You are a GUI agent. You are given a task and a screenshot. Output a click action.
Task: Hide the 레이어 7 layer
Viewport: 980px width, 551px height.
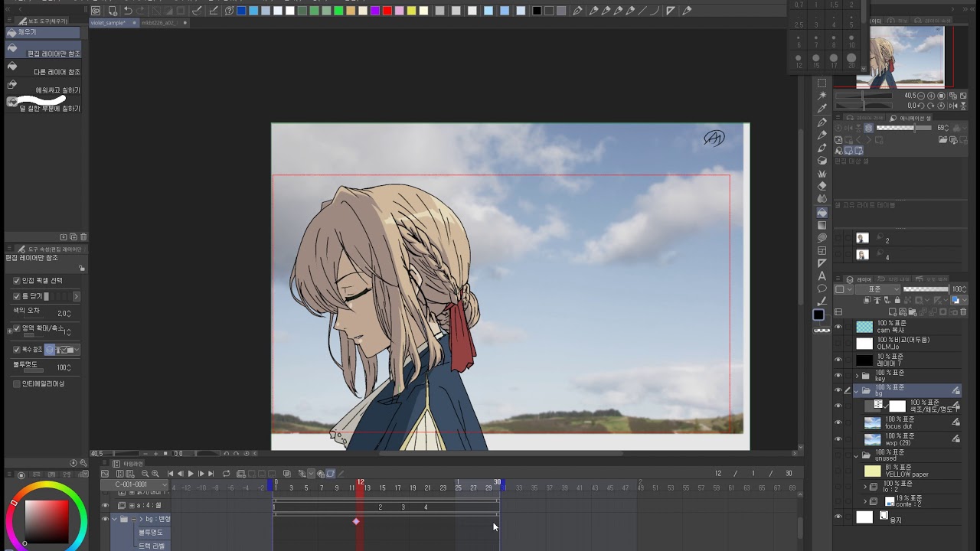pos(838,360)
